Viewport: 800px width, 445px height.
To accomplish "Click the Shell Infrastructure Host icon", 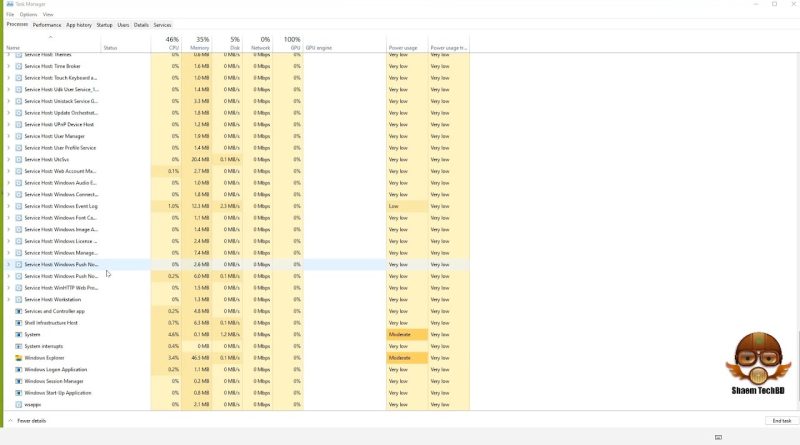I will 19,323.
